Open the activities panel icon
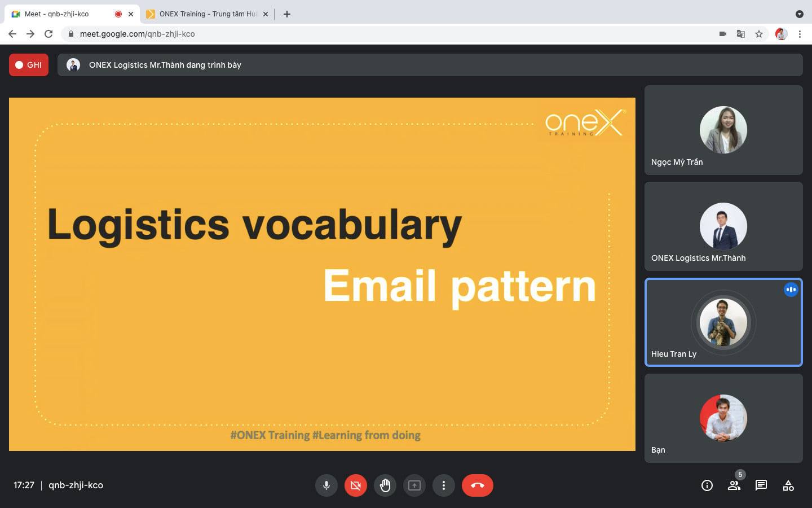Viewport: 812px width, 508px height. coord(788,485)
